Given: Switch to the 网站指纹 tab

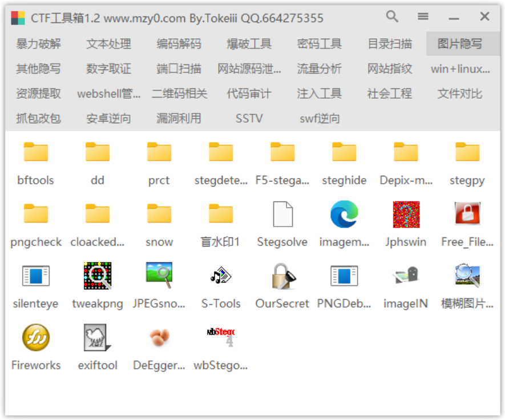Looking at the screenshot, I should point(390,68).
